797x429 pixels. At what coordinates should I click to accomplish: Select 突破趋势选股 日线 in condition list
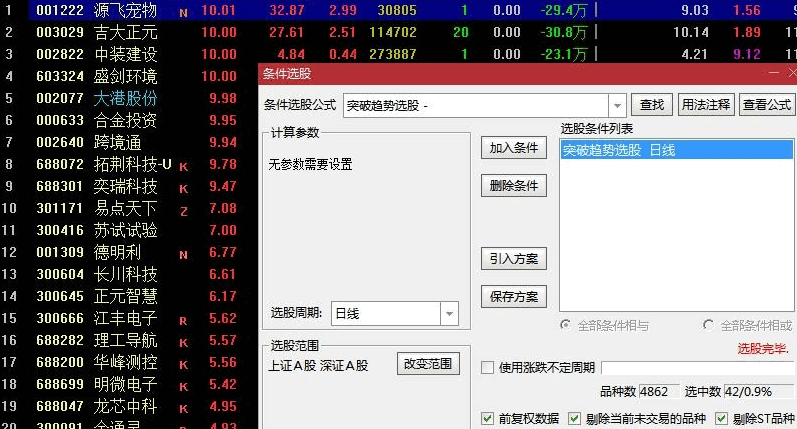coord(677,150)
